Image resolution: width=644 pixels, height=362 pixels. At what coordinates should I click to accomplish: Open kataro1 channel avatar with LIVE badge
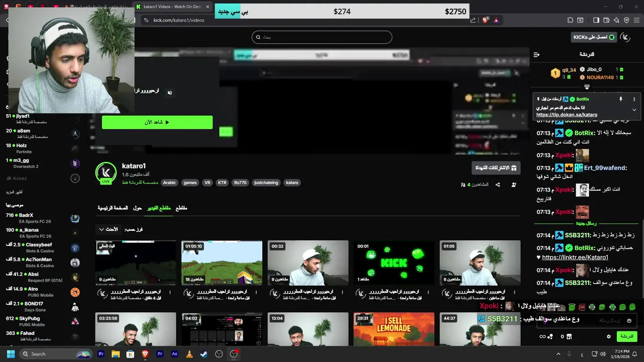coord(106,172)
